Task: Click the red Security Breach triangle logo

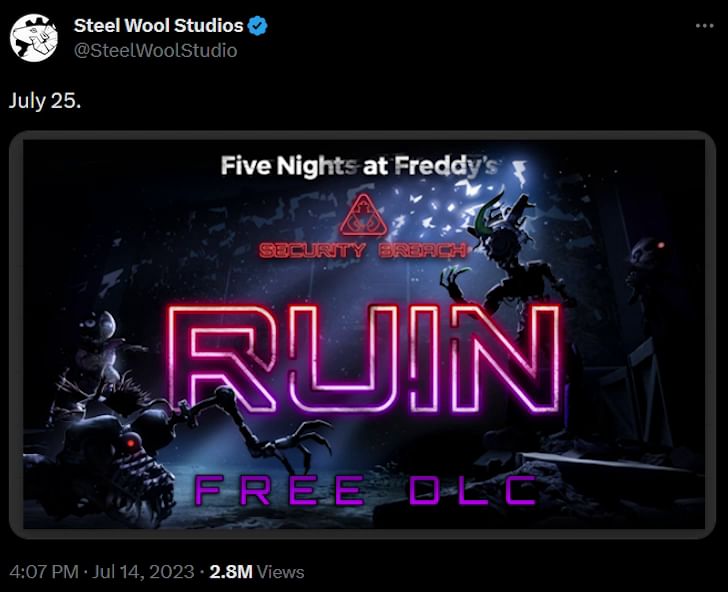Action: [363, 215]
